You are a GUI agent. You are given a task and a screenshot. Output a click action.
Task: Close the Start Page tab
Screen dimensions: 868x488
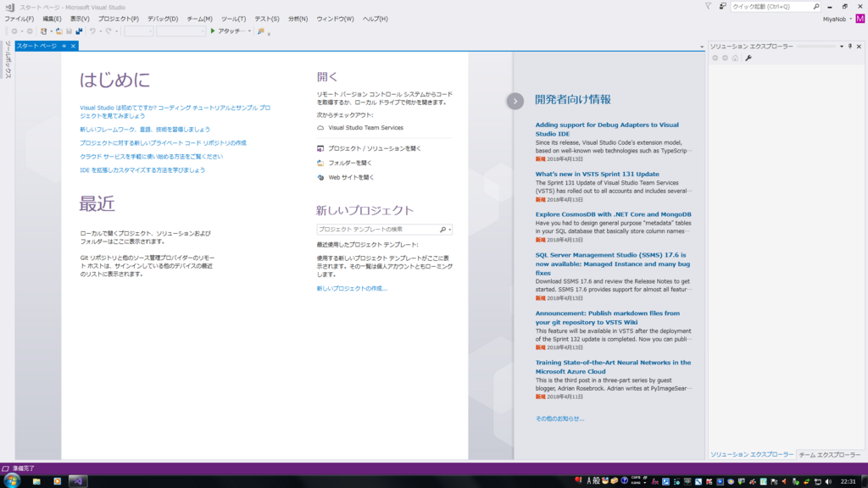(73, 46)
